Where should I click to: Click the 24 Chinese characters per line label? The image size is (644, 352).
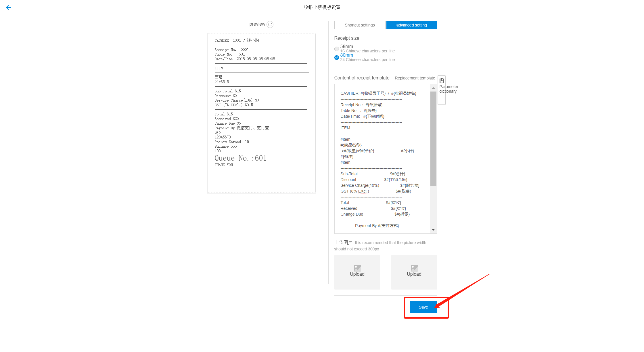[367, 60]
